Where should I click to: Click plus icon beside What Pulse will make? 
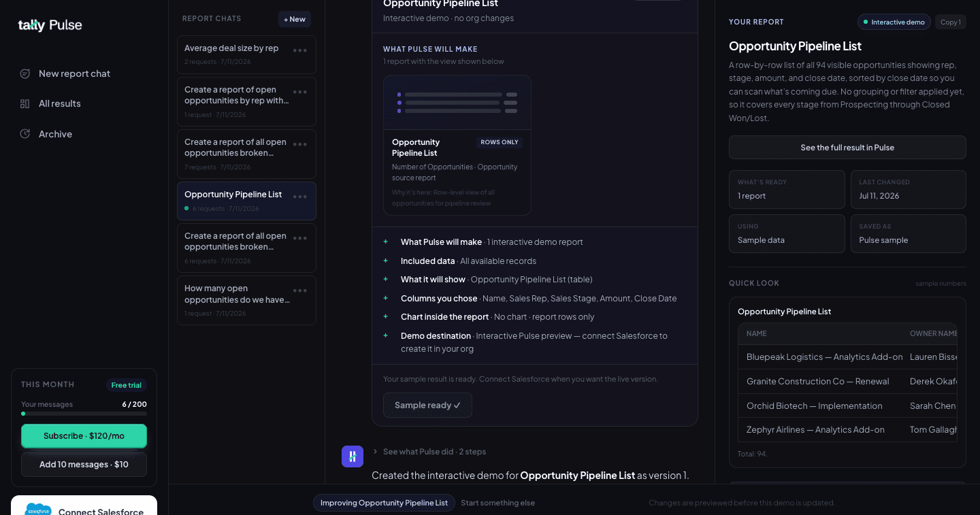point(386,242)
